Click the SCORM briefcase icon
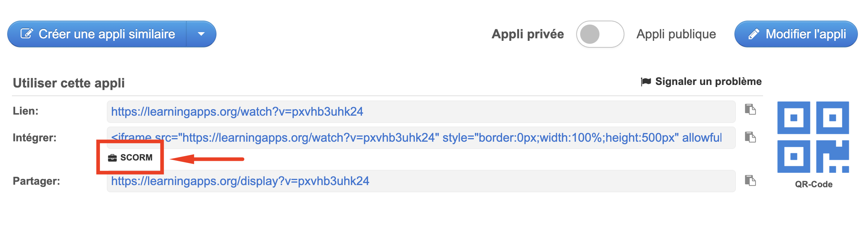 click(112, 158)
